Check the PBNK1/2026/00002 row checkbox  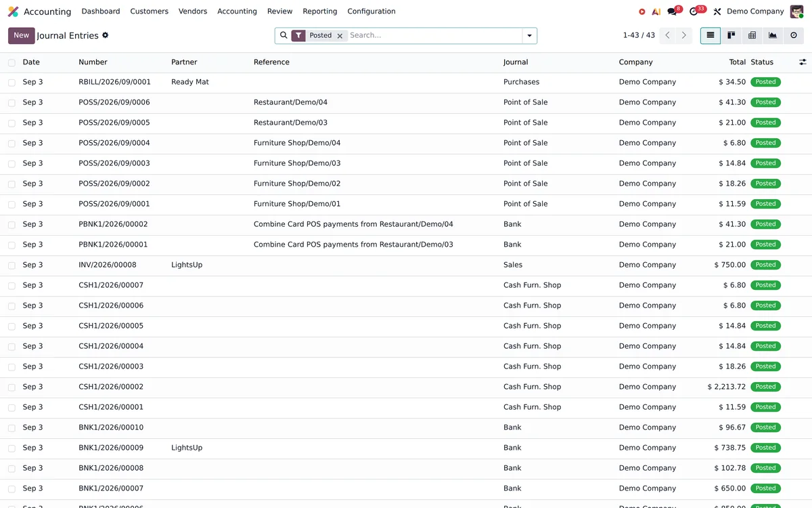(x=12, y=225)
